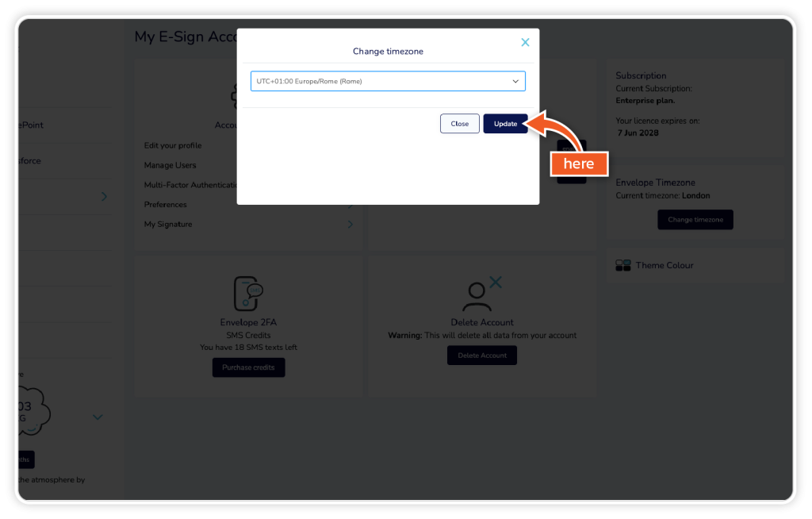Image resolution: width=812 pixels, height=519 pixels.
Task: Open Theme Colour settings
Action: tap(665, 266)
